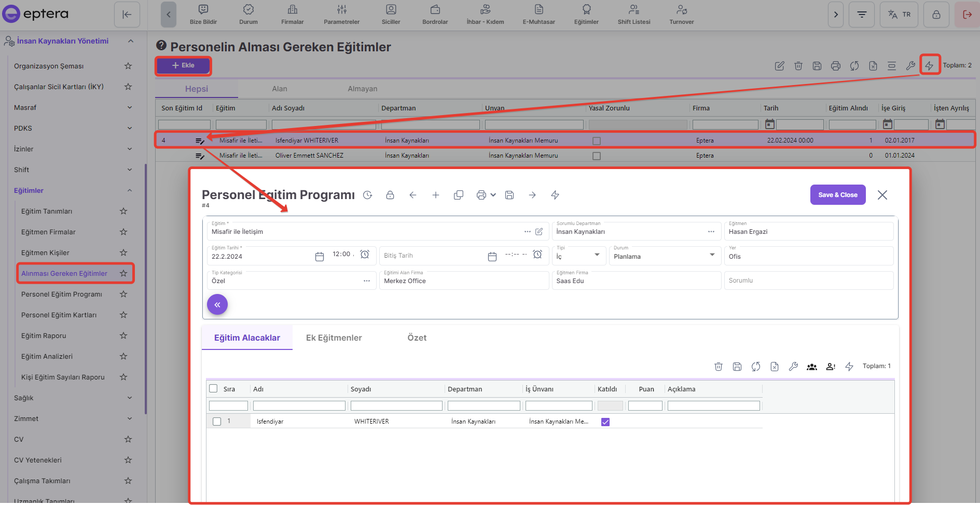Select row 1 checkbox in Eğitim Alacaklar grid

coord(217,422)
